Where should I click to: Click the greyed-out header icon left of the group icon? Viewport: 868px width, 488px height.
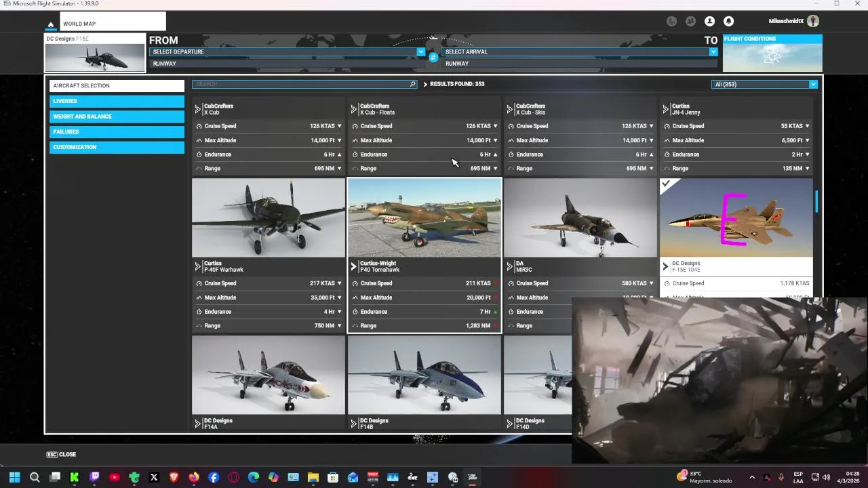point(671,21)
